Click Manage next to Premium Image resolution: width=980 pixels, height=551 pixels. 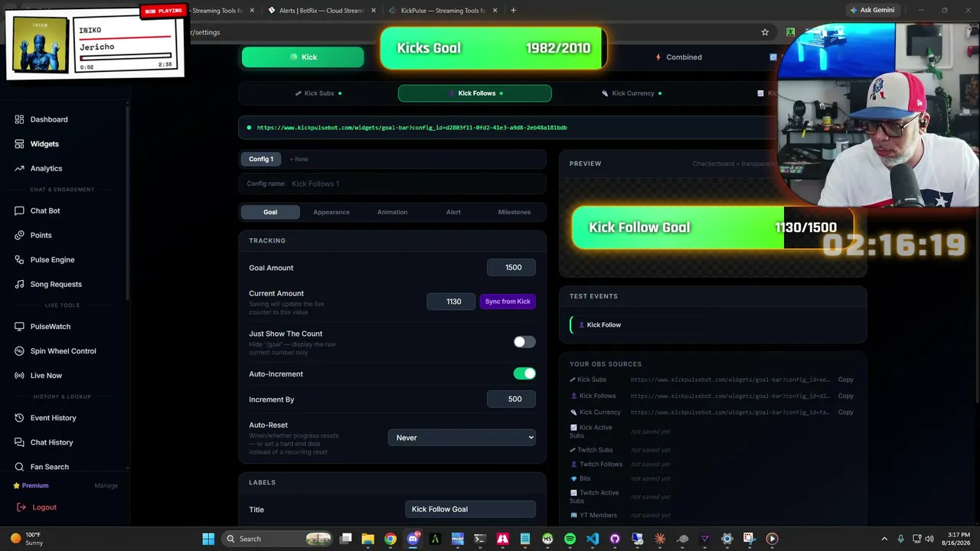click(106, 486)
